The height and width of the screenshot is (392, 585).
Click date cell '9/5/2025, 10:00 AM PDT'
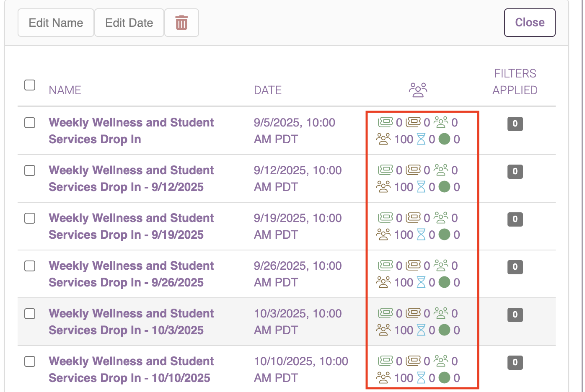[295, 131]
